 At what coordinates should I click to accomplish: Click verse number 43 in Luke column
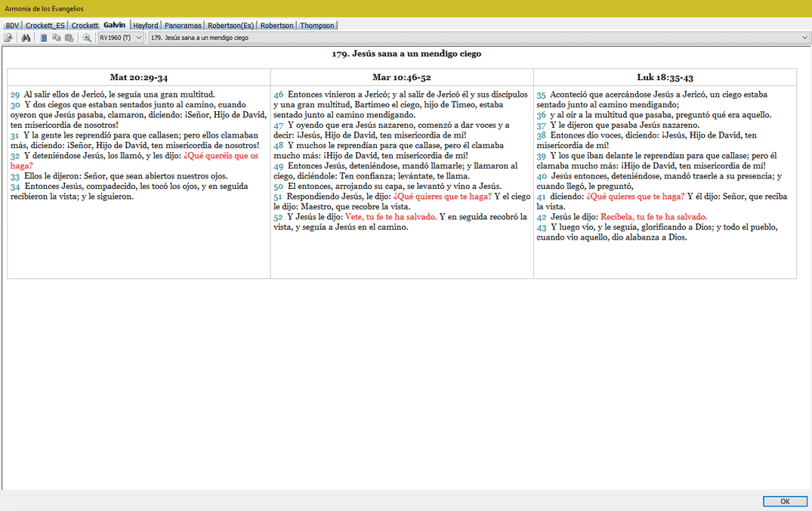click(x=541, y=228)
